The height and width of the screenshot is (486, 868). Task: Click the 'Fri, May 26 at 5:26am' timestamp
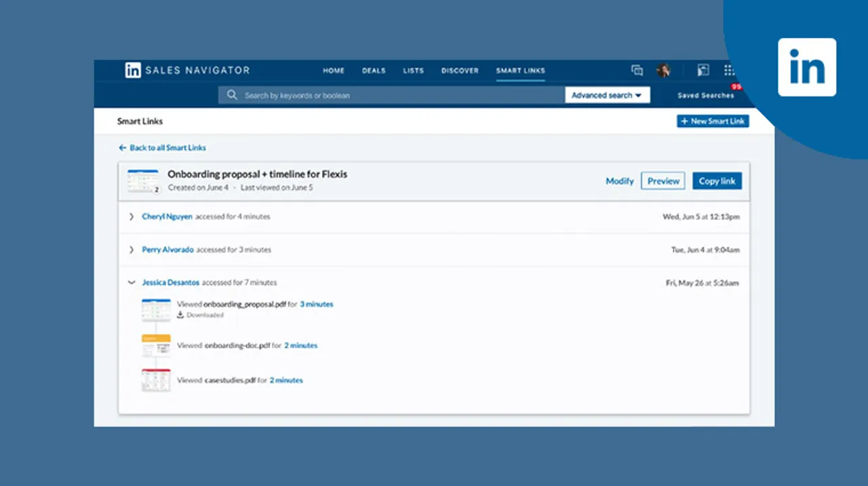[703, 283]
